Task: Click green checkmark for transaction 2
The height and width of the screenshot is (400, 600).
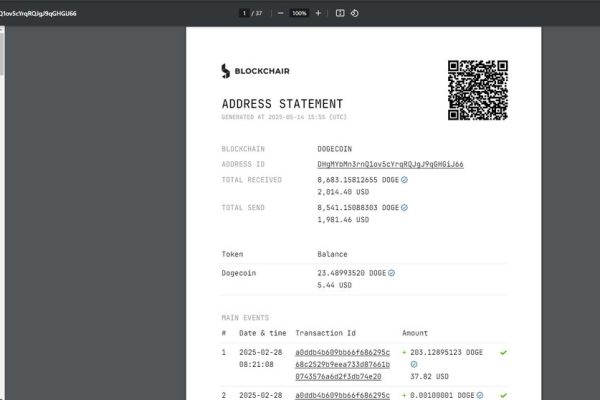Action: 503,395
